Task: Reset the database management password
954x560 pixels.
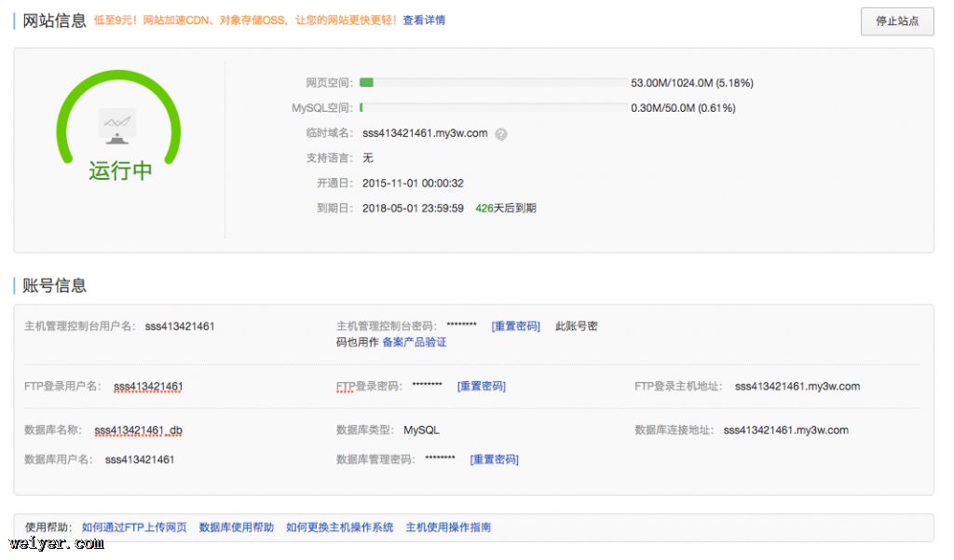Action: [494, 459]
